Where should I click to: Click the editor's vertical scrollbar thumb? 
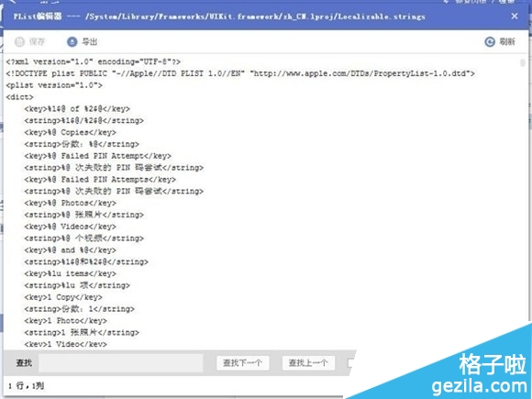[523, 62]
